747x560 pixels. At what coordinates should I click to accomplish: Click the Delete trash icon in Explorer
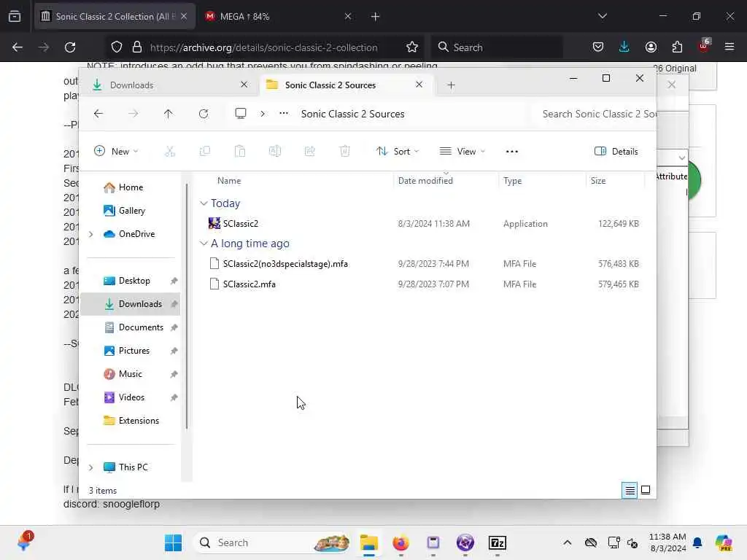point(345,152)
